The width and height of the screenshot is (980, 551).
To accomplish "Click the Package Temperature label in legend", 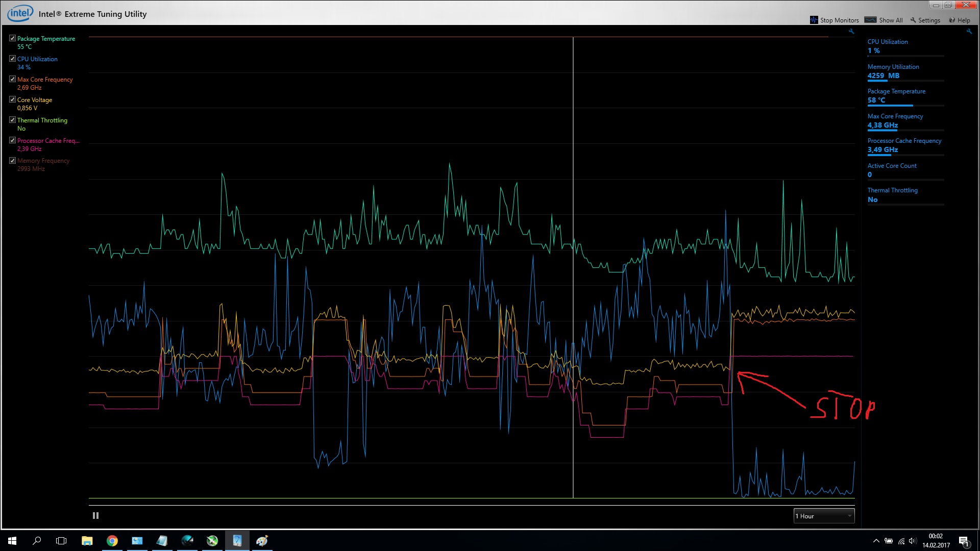I will pyautogui.click(x=46, y=39).
